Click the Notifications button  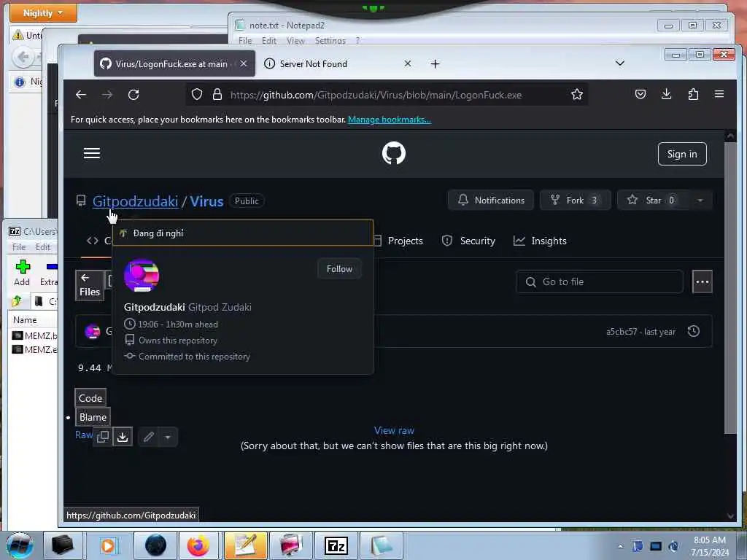pos(491,200)
